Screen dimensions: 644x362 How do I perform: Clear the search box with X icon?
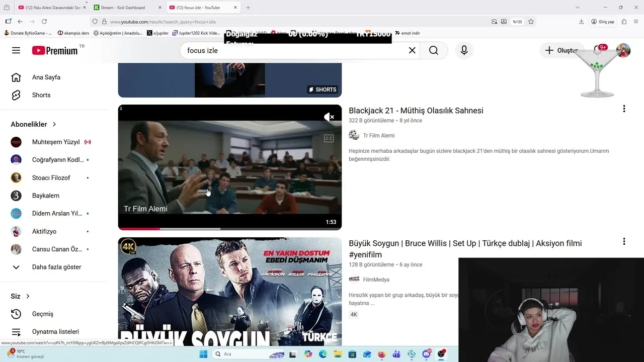click(x=412, y=50)
